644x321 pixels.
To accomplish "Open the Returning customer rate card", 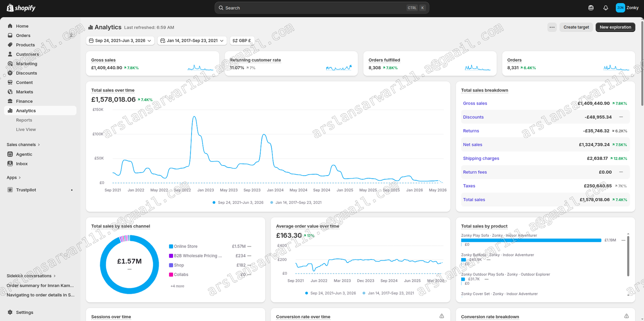I will [x=291, y=63].
